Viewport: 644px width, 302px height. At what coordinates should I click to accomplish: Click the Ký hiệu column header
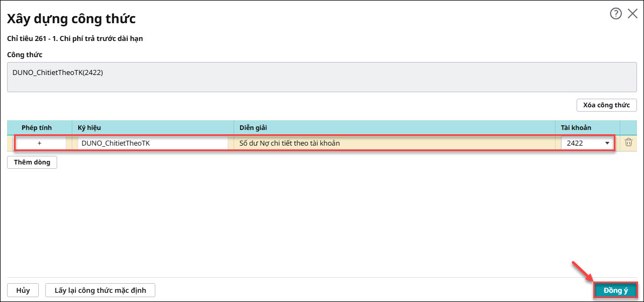(90, 127)
